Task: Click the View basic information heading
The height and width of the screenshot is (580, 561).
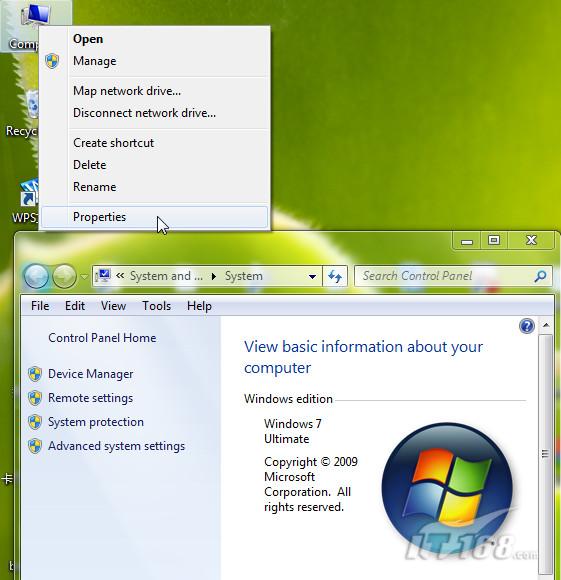Action: (x=363, y=357)
